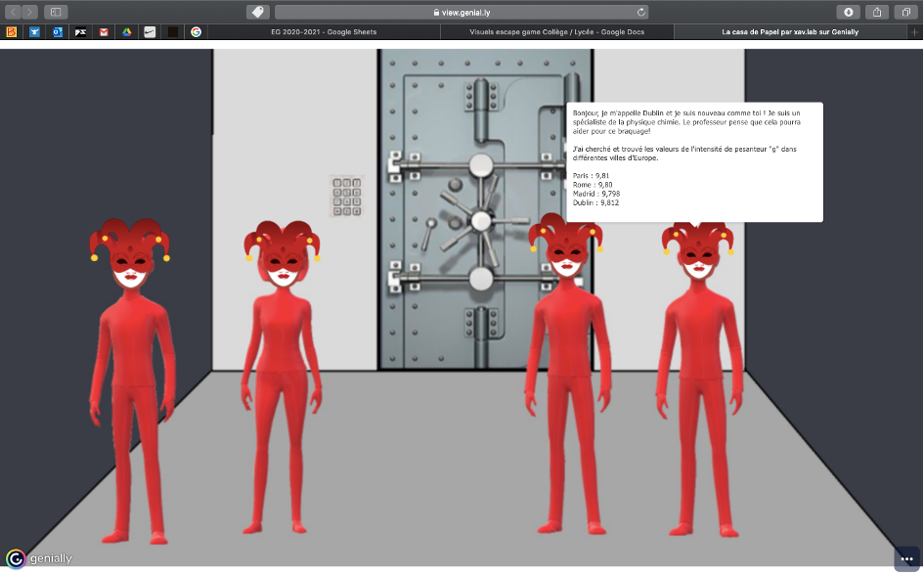Open the Nike swoosh pinned tab
Screen dimensions: 924x576
tap(150, 32)
